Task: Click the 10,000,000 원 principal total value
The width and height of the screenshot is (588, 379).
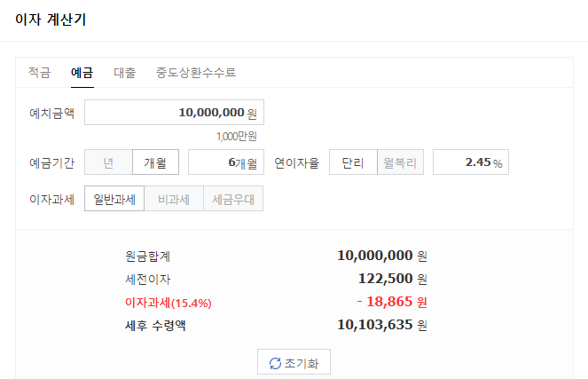Action: point(382,256)
